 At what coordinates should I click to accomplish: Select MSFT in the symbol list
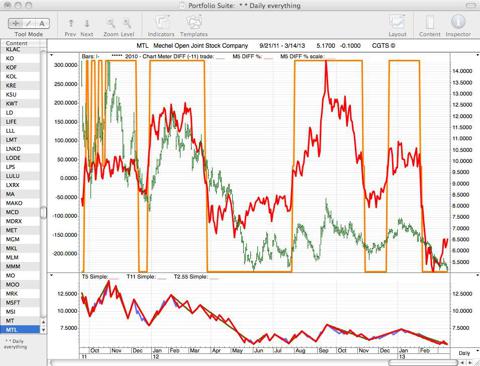[x=21, y=303]
